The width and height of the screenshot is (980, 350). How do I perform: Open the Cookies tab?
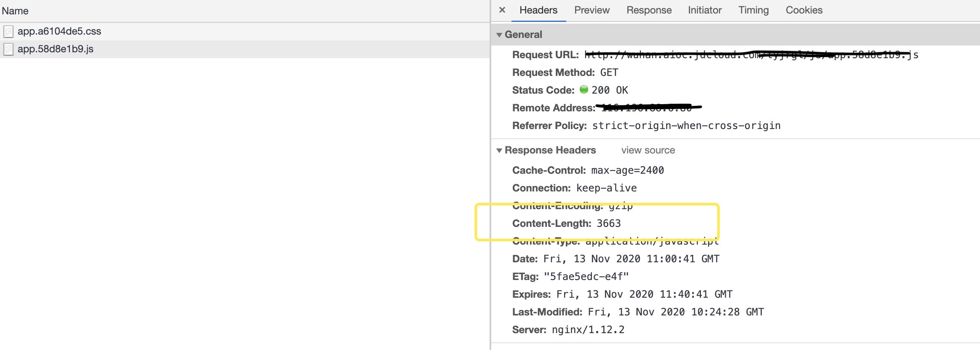[x=804, y=10]
